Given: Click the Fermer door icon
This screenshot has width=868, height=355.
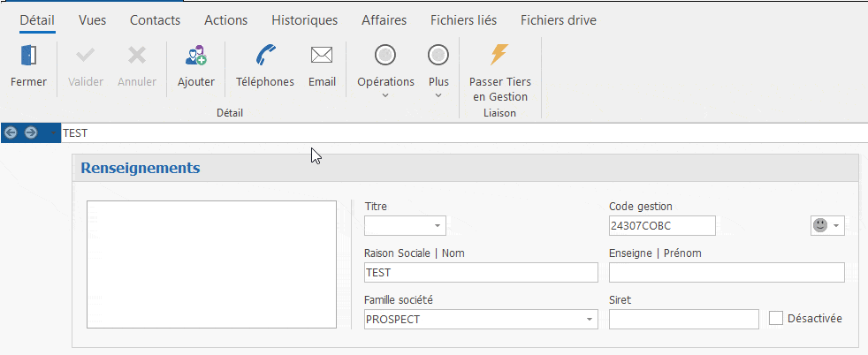Looking at the screenshot, I should click(x=28, y=56).
